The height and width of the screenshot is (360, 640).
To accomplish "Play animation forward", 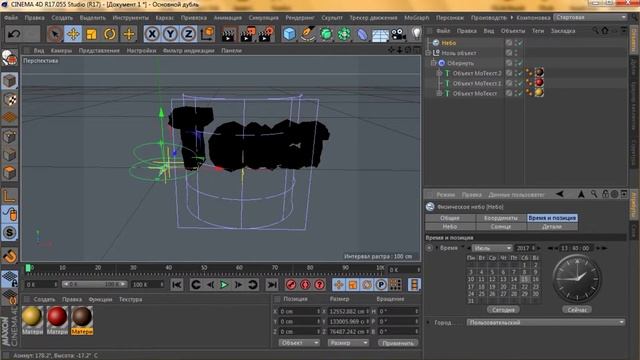I will [x=224, y=284].
